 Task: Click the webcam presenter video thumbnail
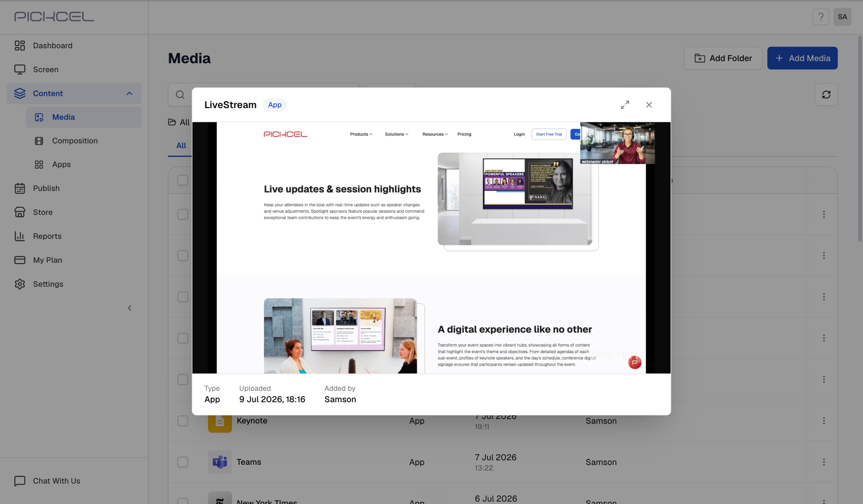617,143
